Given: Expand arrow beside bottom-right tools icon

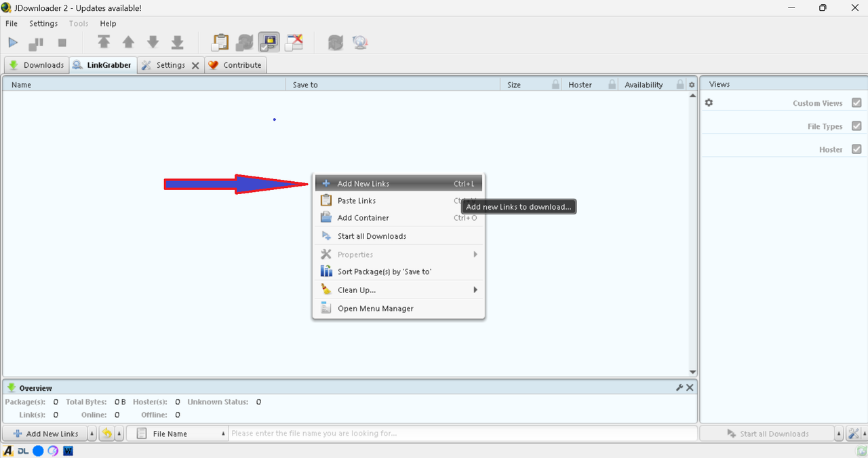Looking at the screenshot, I should [x=864, y=434].
